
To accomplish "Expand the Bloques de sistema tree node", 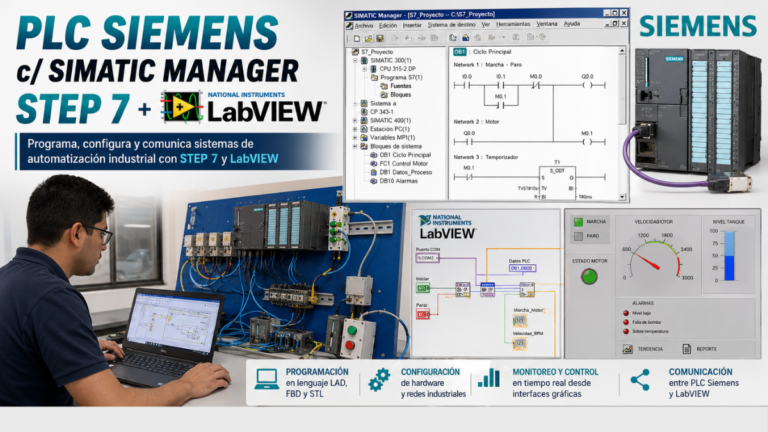I will pos(355,146).
